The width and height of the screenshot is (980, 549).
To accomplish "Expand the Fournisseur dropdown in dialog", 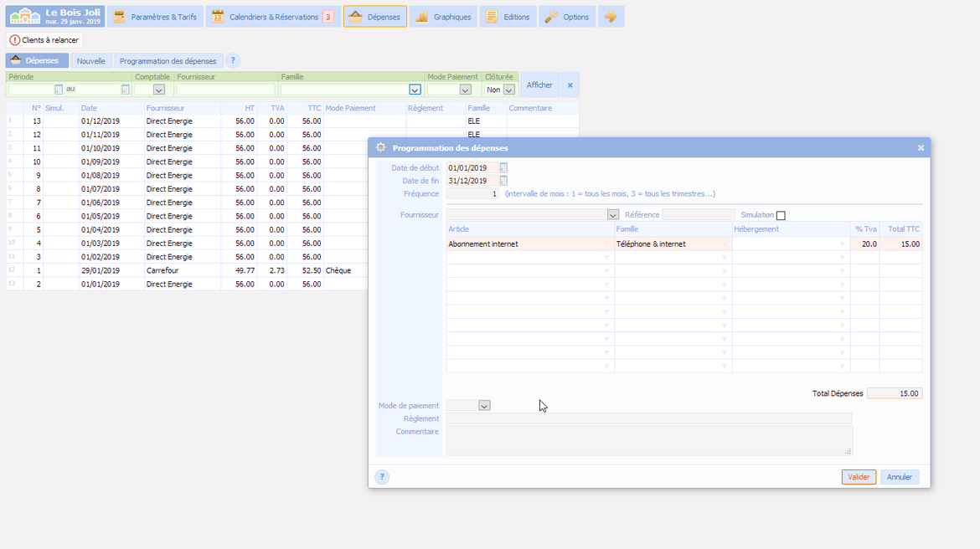I will (612, 215).
